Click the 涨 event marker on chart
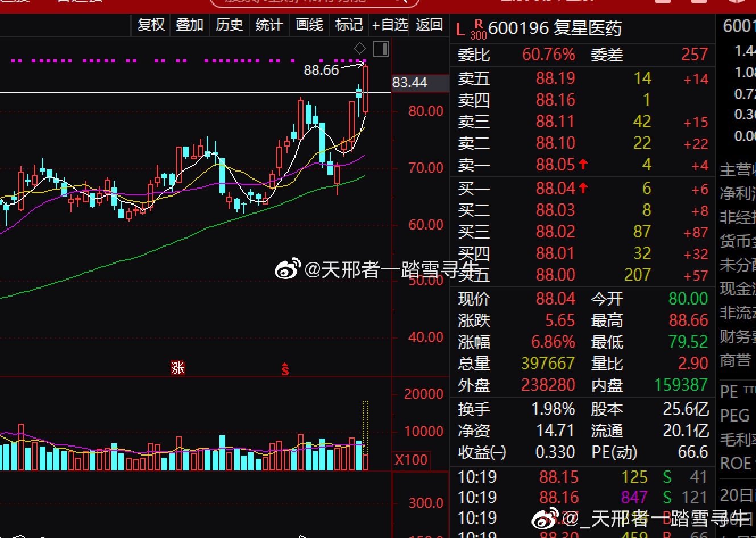 point(178,368)
